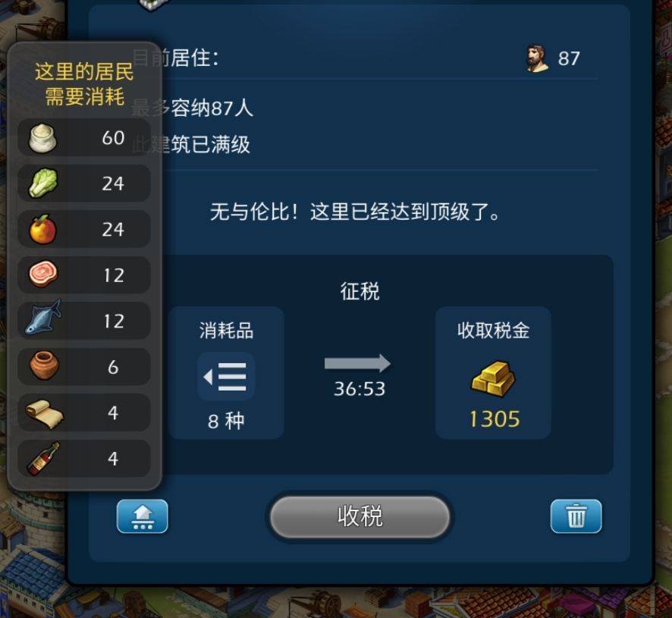Click the resident portrait icon beside 87

pyautogui.click(x=536, y=58)
